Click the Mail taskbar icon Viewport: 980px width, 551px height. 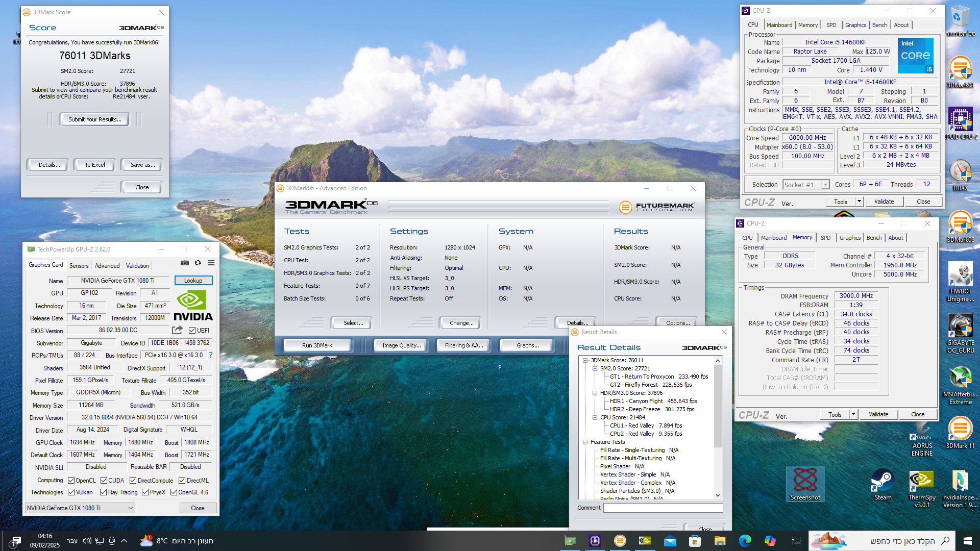pyautogui.click(x=670, y=541)
